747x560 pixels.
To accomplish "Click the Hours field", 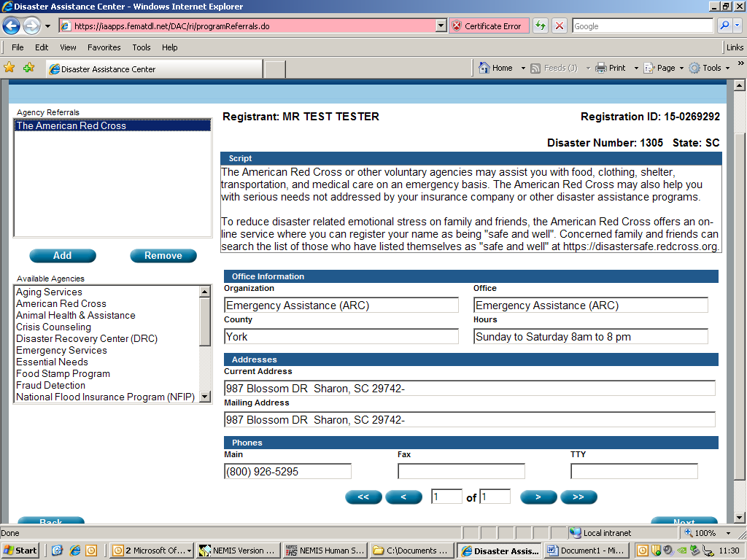I will coord(591,337).
